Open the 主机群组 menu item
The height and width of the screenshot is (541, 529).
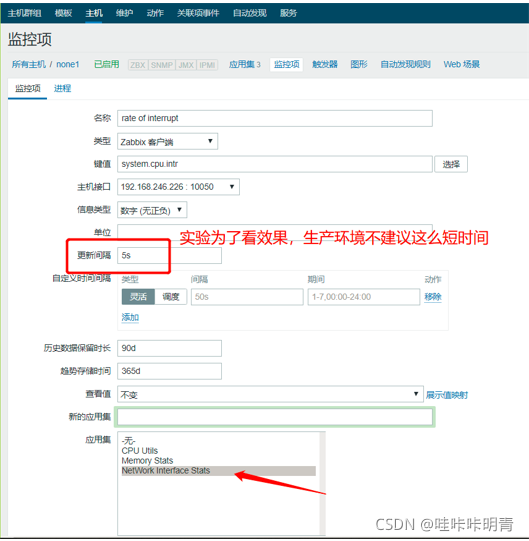[24, 13]
